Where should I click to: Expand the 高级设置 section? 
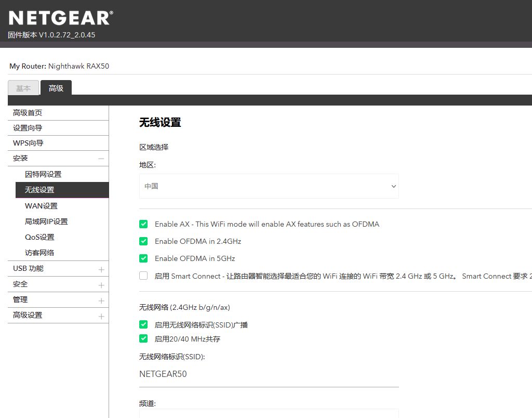point(101,316)
